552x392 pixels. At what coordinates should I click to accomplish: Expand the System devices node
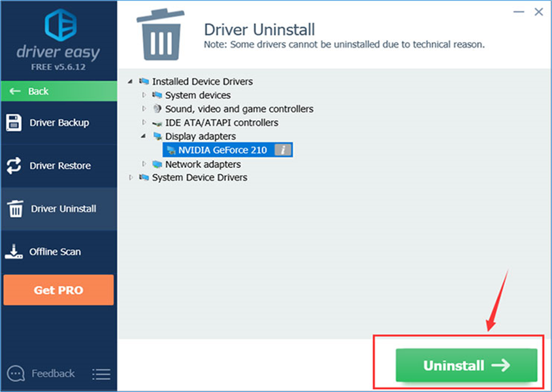click(x=144, y=95)
